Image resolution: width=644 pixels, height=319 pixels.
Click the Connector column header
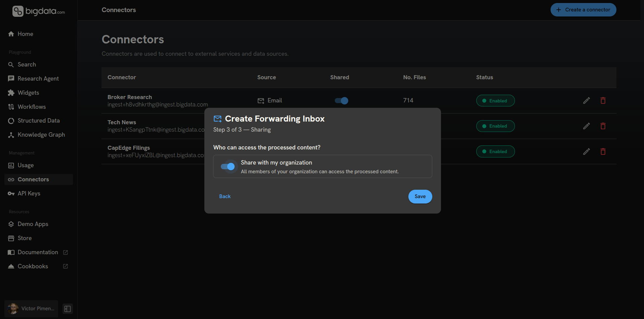122,77
